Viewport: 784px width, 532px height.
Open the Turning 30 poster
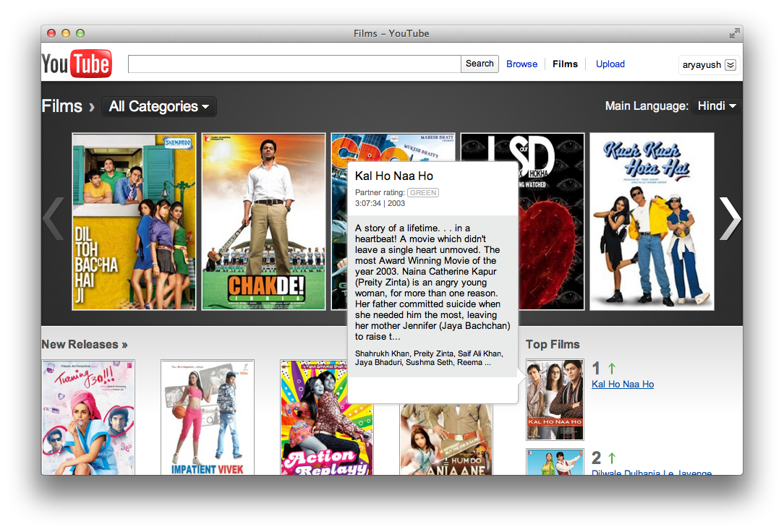click(88, 417)
